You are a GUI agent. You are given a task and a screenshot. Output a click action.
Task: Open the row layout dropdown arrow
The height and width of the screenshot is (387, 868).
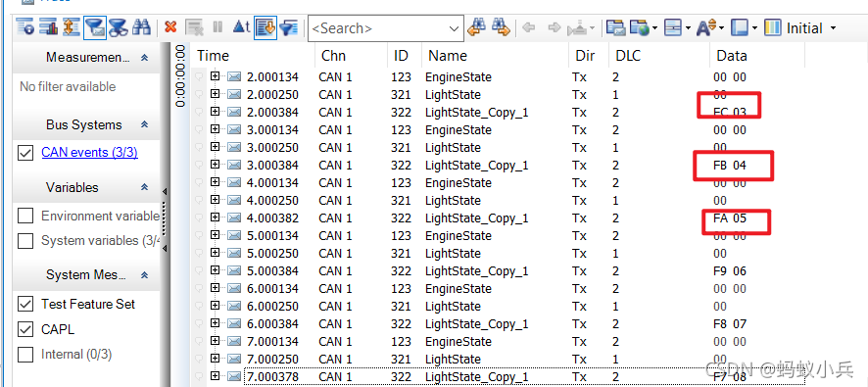coord(688,28)
